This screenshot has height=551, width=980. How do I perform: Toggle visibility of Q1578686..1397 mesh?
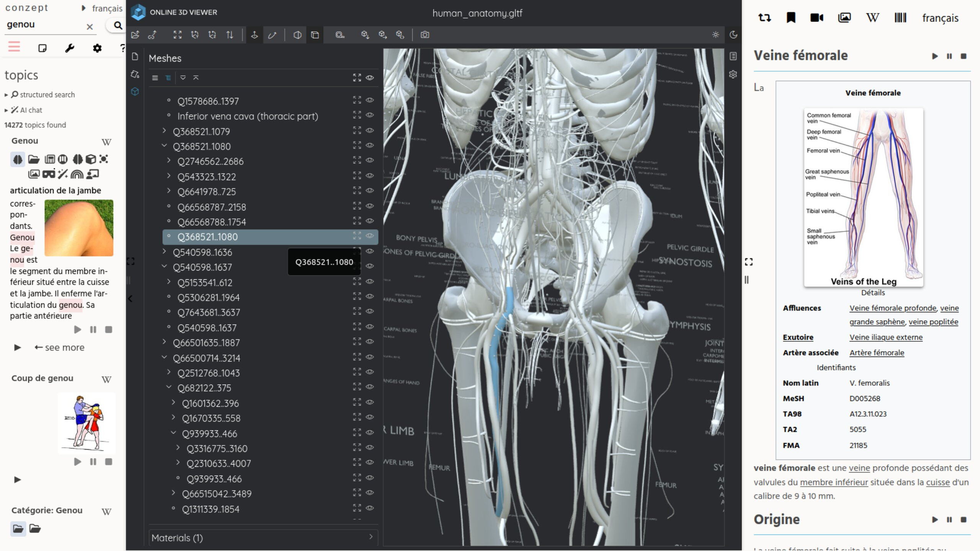369,100
